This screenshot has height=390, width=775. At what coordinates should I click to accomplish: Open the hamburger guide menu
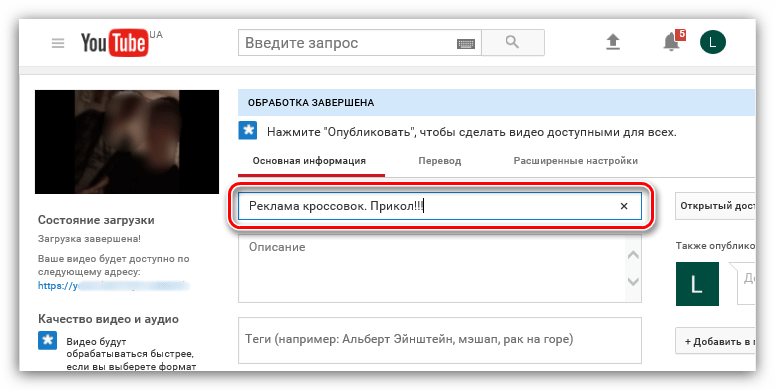click(58, 43)
